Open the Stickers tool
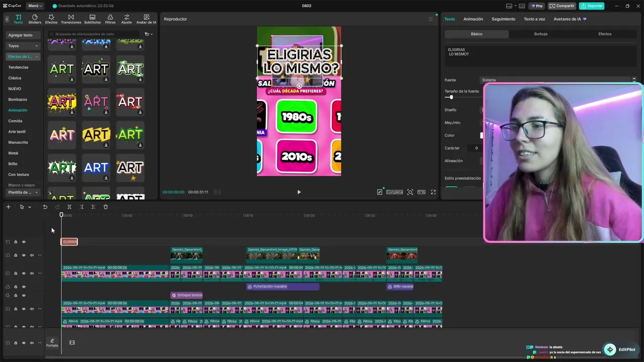The height and width of the screenshot is (362, 644). coord(35,19)
